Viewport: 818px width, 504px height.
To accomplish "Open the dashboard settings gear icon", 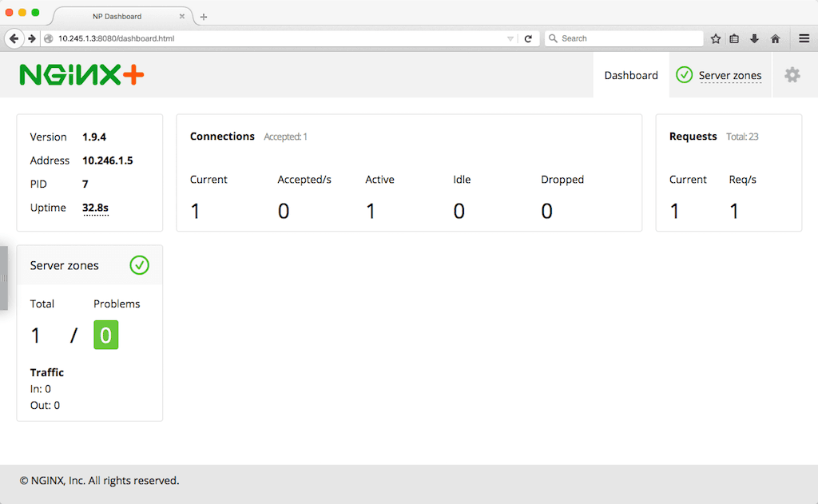I will [x=792, y=74].
